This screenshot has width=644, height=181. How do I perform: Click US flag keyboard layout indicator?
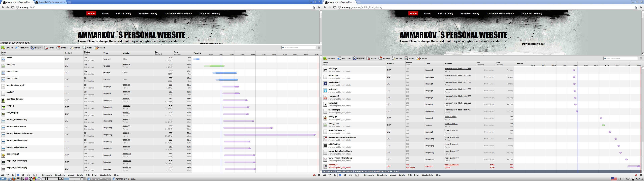click(x=614, y=179)
